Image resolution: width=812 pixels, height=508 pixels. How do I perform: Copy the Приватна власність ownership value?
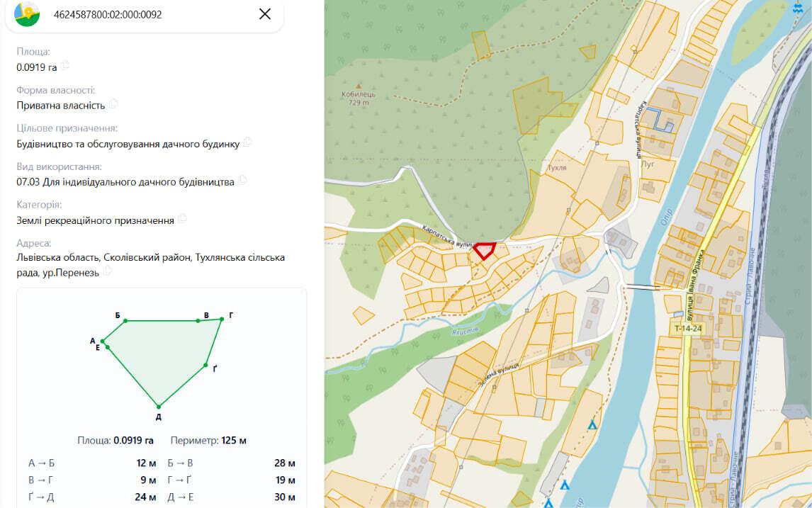[113, 103]
